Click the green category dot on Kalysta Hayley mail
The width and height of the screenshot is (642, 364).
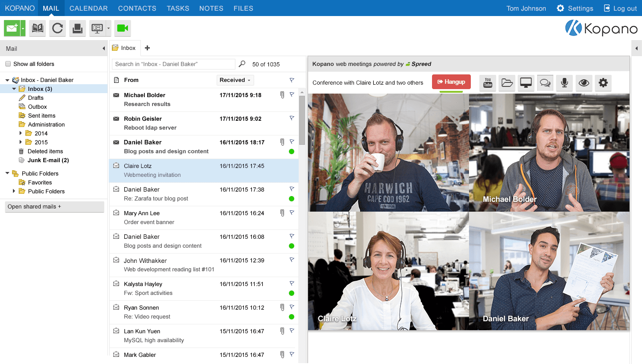(x=292, y=293)
